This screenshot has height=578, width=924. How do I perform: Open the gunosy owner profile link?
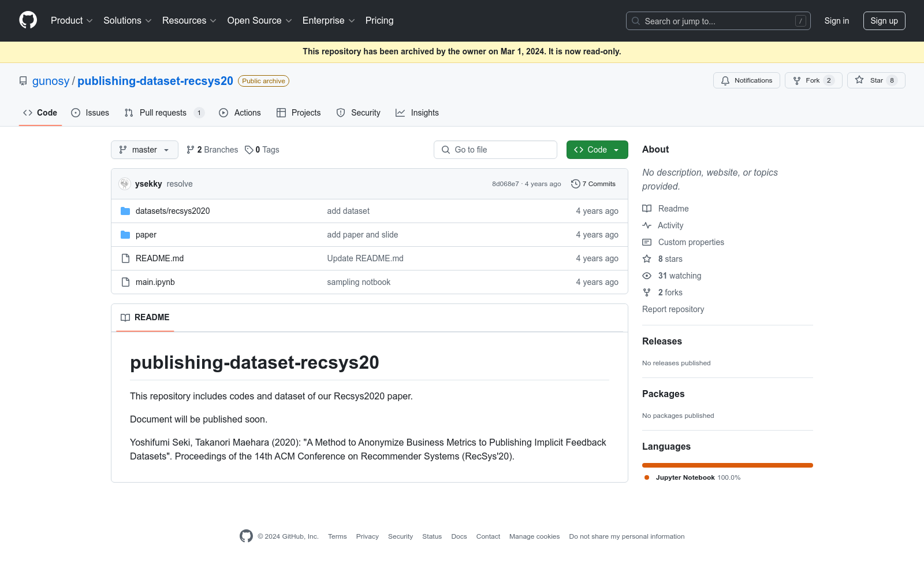click(x=51, y=81)
